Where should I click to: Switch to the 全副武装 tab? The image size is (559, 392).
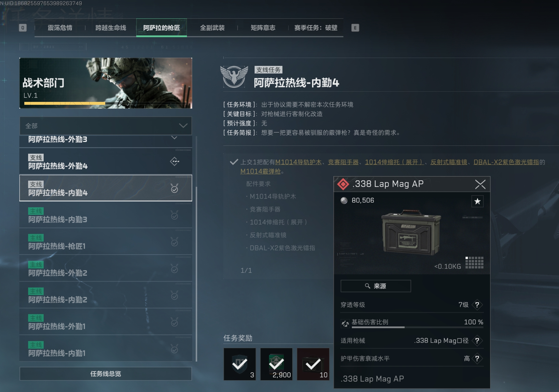click(212, 28)
